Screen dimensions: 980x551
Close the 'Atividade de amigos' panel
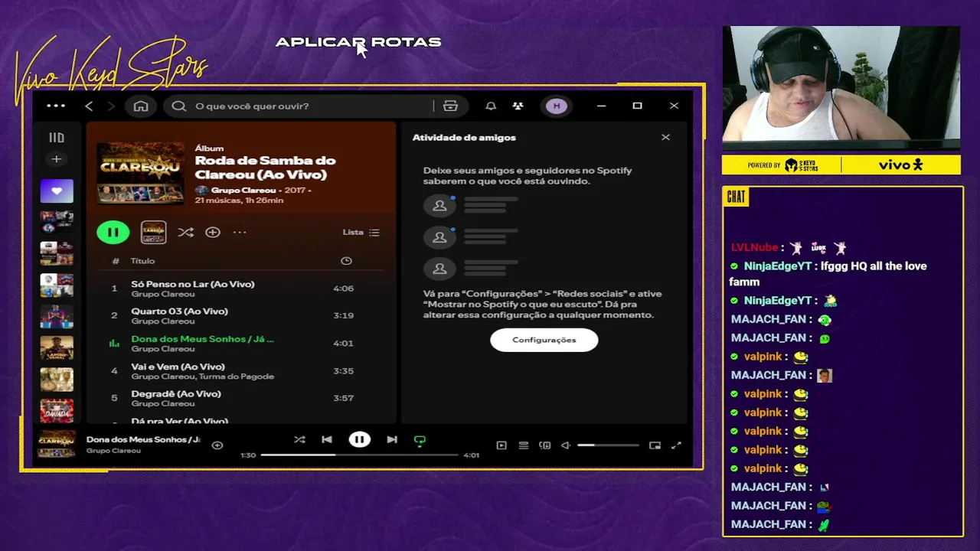pos(665,138)
